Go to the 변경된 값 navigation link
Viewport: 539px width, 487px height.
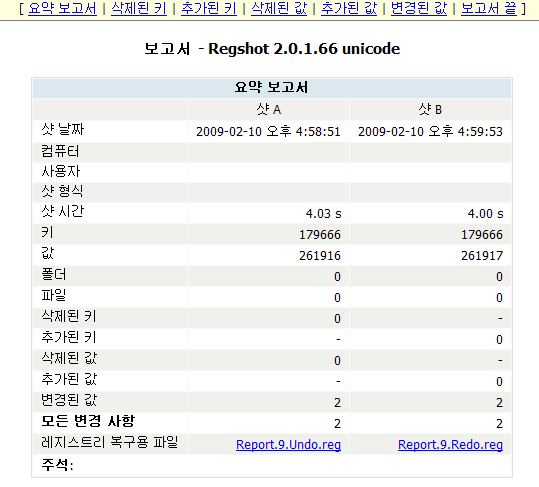(419, 8)
